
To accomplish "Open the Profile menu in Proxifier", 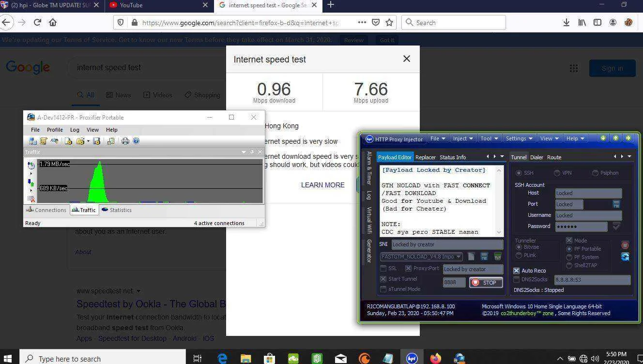I will (x=55, y=130).
